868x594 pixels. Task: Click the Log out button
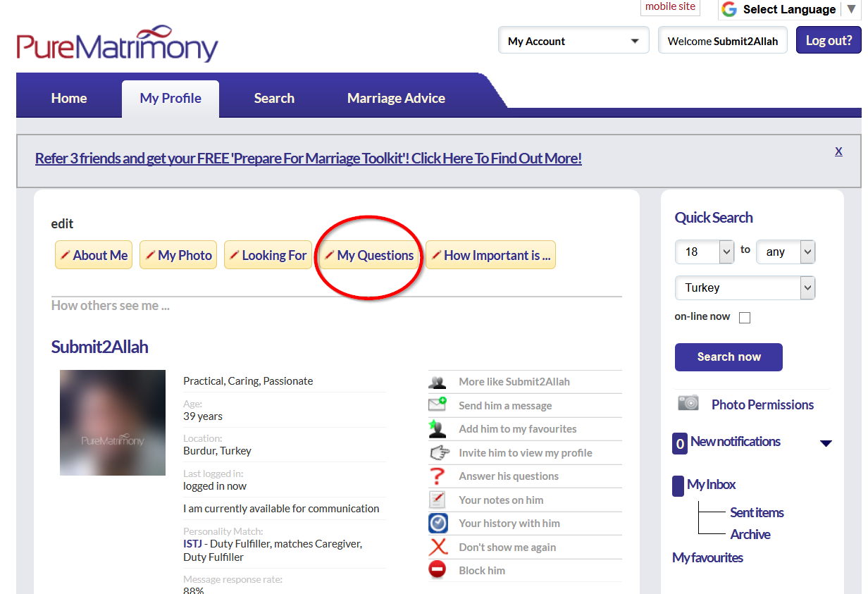click(x=829, y=40)
